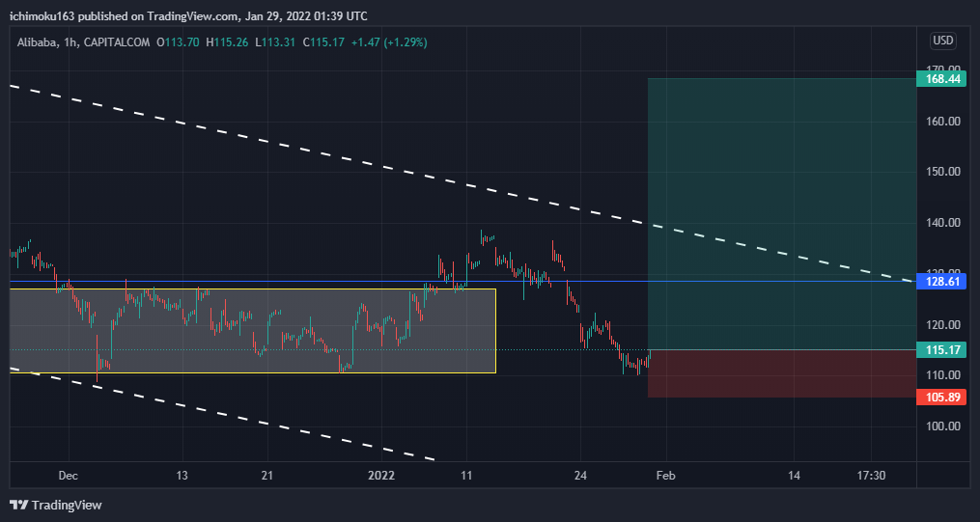Click the 100.00 price axis label
The width and height of the screenshot is (980, 522).
point(943,426)
